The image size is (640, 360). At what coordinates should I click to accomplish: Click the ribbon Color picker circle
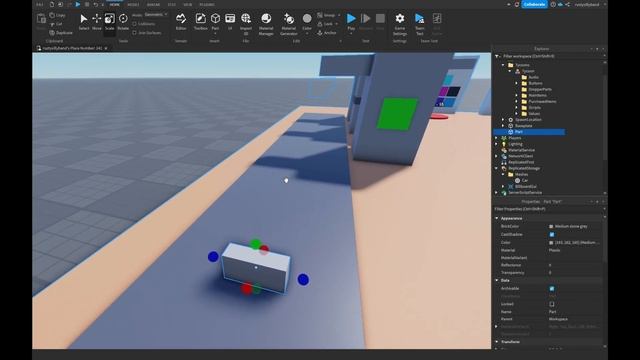point(307,18)
